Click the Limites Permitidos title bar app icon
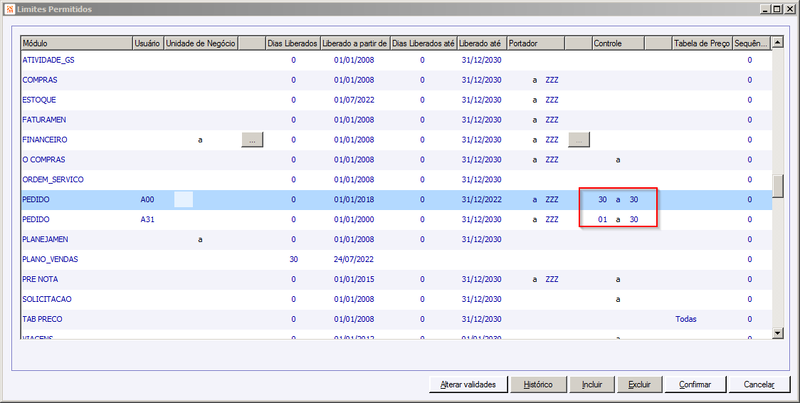Viewport: 800px width, 403px height. click(10, 9)
